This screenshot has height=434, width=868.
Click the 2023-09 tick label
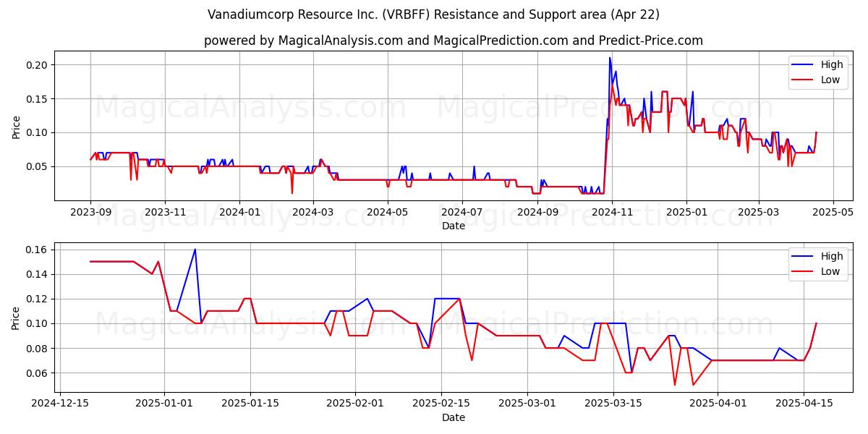click(x=90, y=212)
